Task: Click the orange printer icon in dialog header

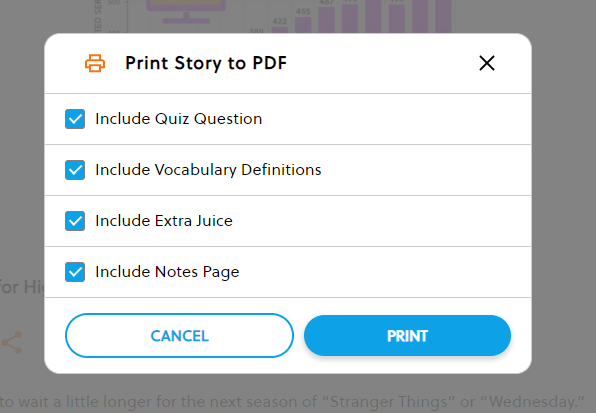Action: pos(95,63)
